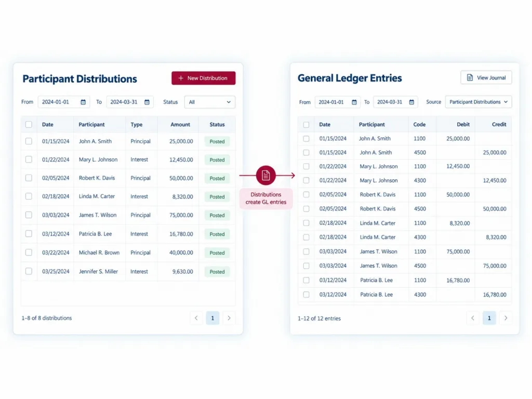Open the View Journal button
This screenshot has height=399, width=532.
[x=486, y=78]
